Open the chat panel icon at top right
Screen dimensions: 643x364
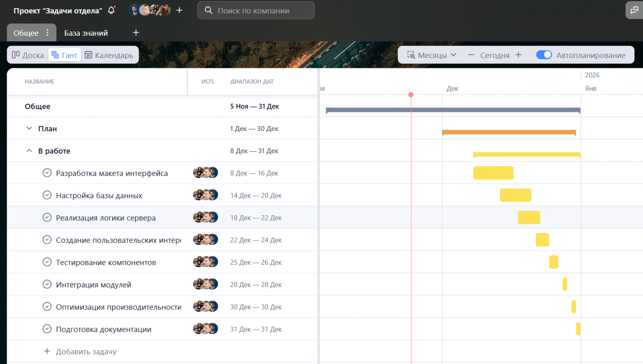(634, 10)
